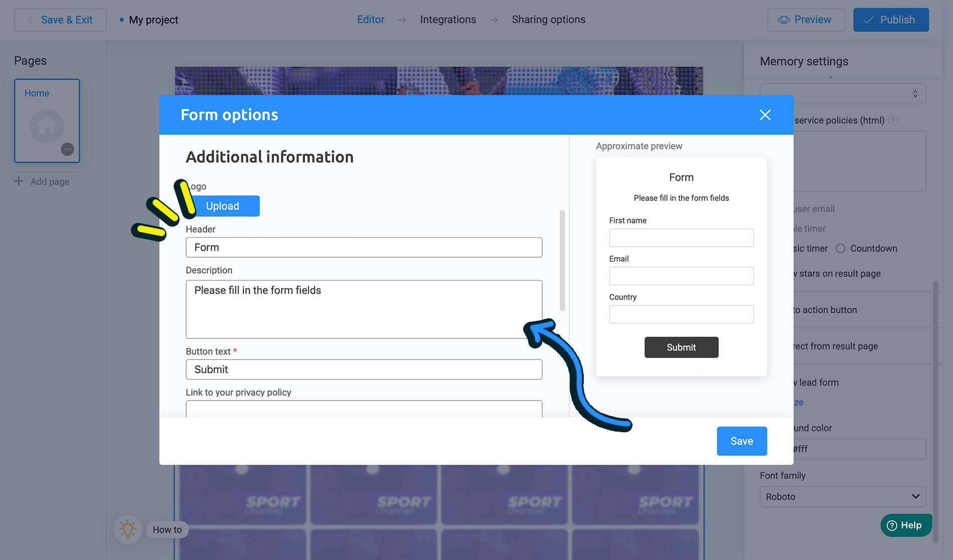This screenshot has height=560, width=953.
Task: Switch to the Editor step
Action: click(371, 20)
